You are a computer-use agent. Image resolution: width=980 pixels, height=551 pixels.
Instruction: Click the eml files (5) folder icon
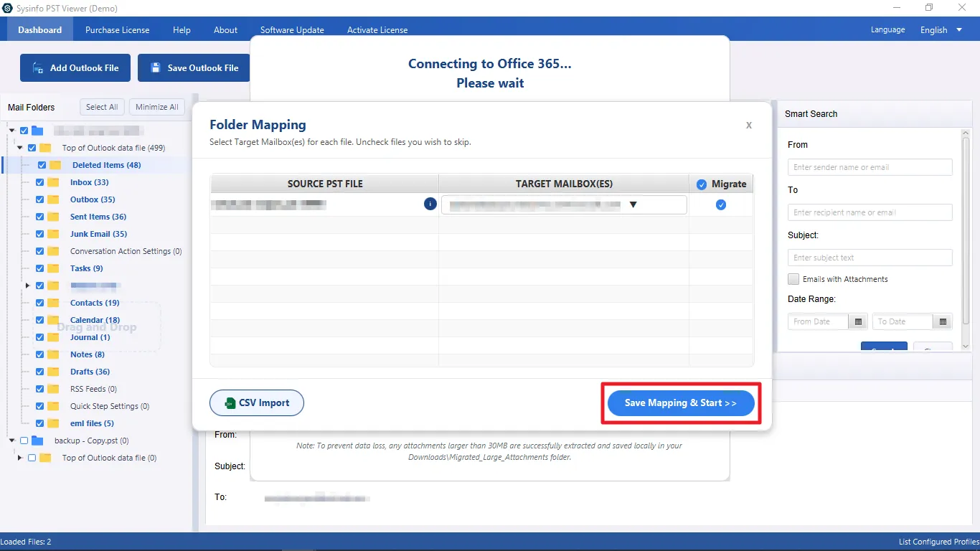coord(53,423)
